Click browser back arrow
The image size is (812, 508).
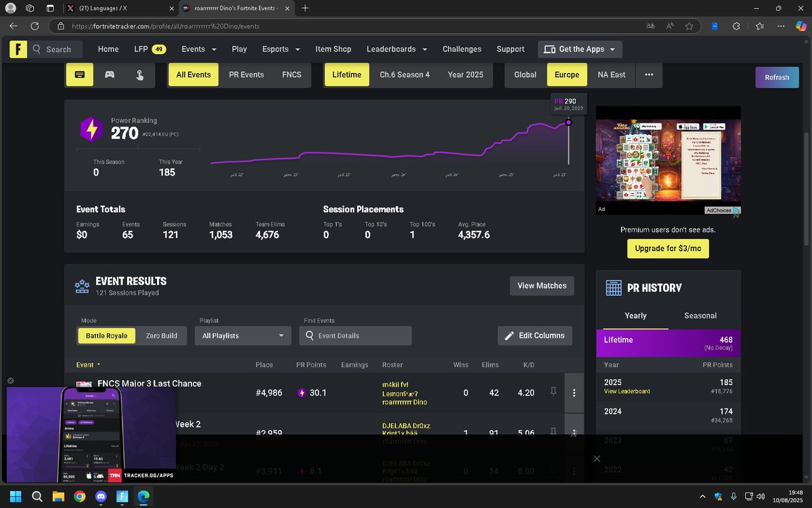14,26
